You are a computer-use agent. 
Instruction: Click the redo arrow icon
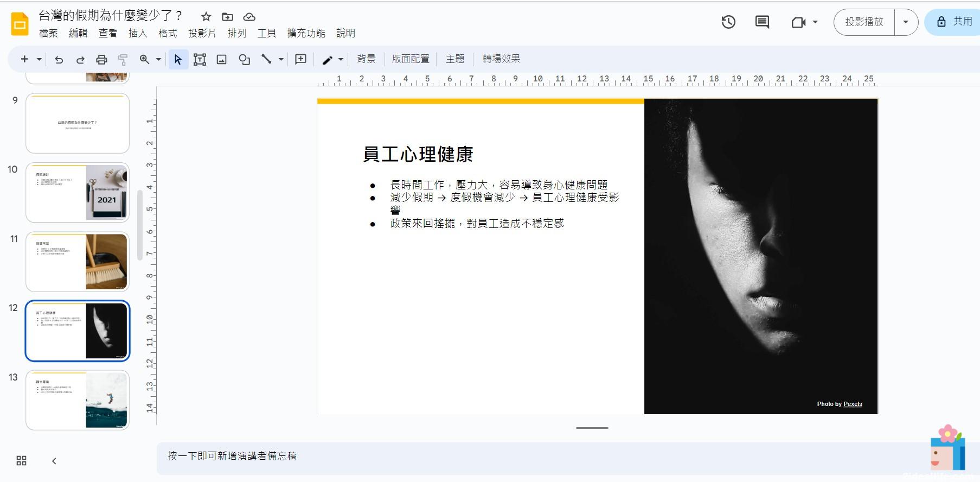tap(80, 60)
